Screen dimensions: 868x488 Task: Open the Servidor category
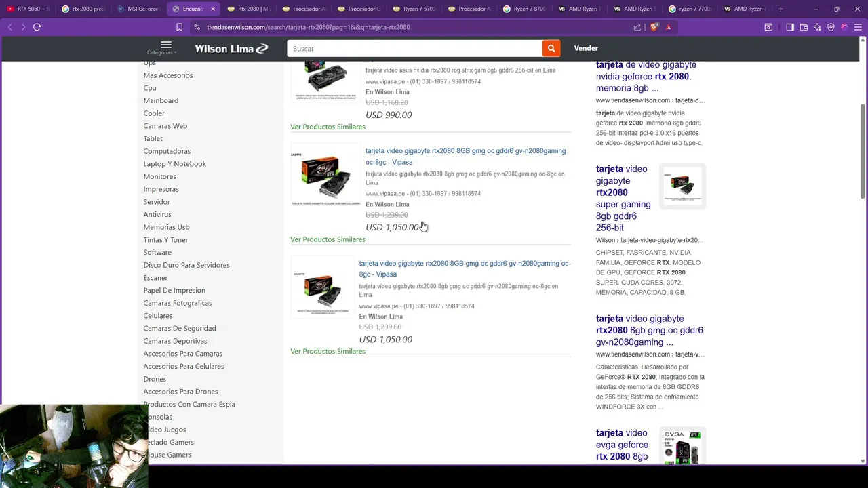pyautogui.click(x=157, y=202)
